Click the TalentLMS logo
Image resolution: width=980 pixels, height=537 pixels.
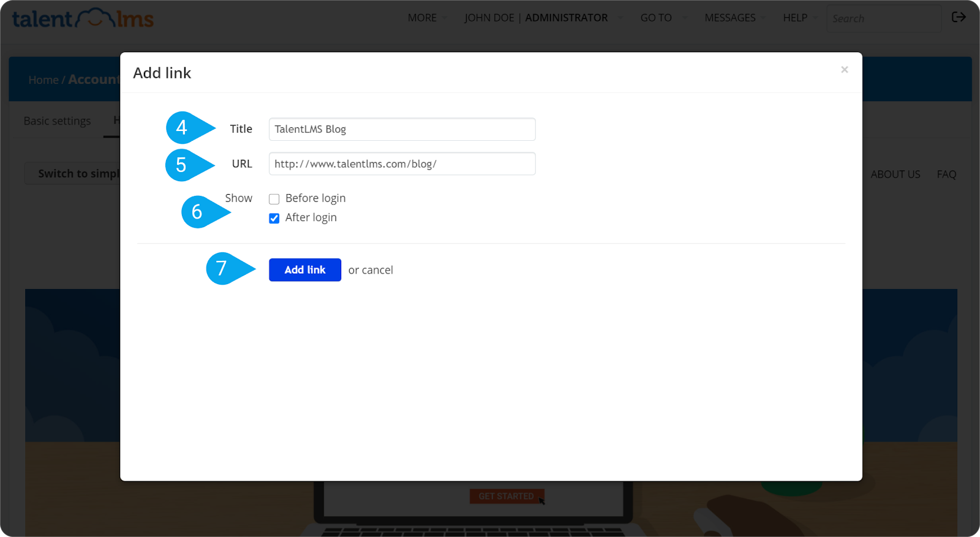pyautogui.click(x=83, y=18)
